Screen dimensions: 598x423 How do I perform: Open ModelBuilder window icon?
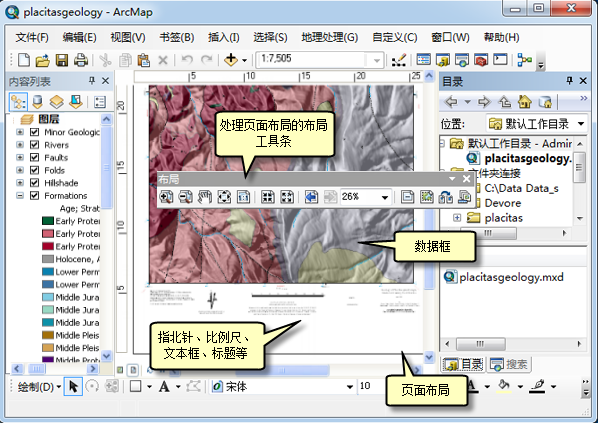(525, 60)
